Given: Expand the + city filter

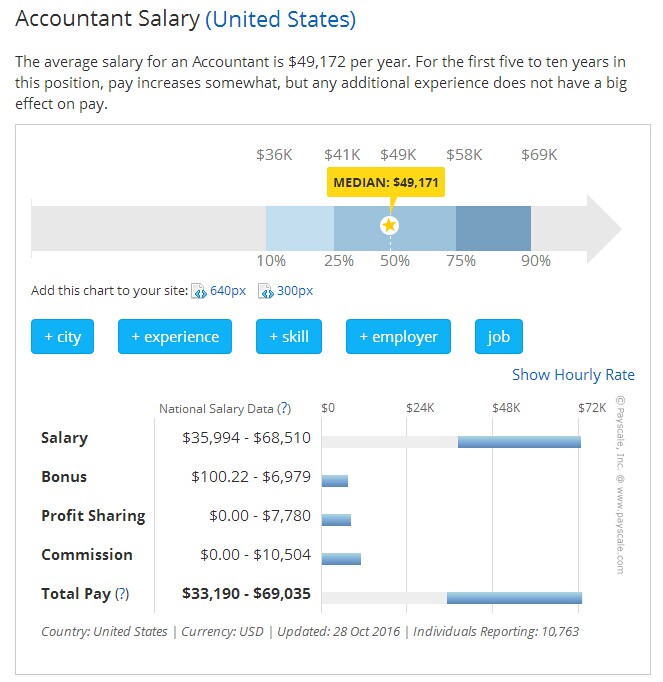Looking at the screenshot, I should click(x=62, y=337).
